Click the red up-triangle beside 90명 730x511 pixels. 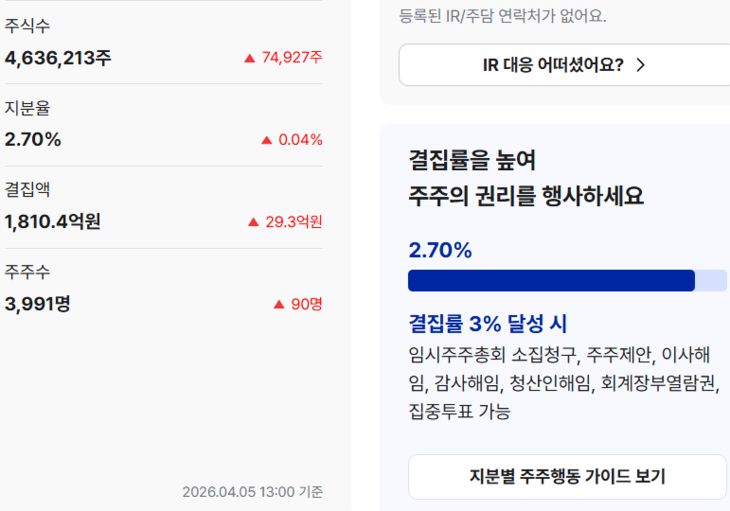point(279,304)
